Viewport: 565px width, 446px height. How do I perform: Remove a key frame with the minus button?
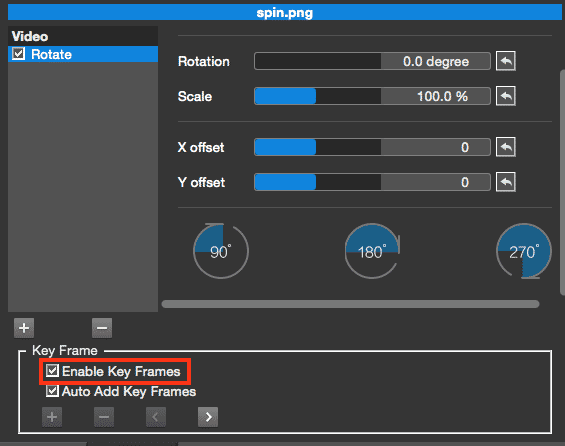[104, 417]
